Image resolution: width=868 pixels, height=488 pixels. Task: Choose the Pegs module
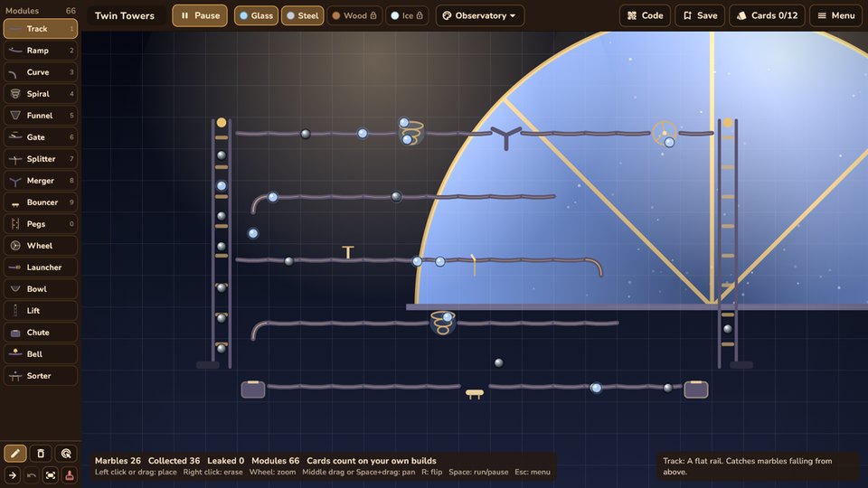point(41,223)
